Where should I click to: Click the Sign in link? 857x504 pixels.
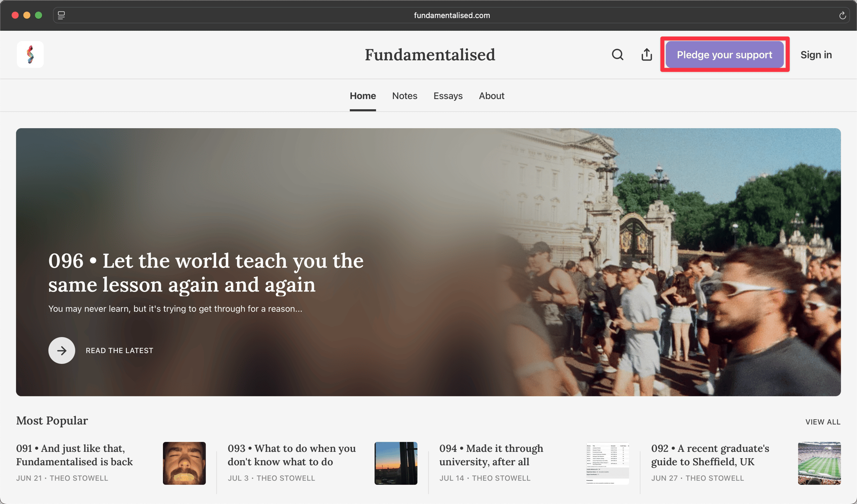(x=816, y=55)
